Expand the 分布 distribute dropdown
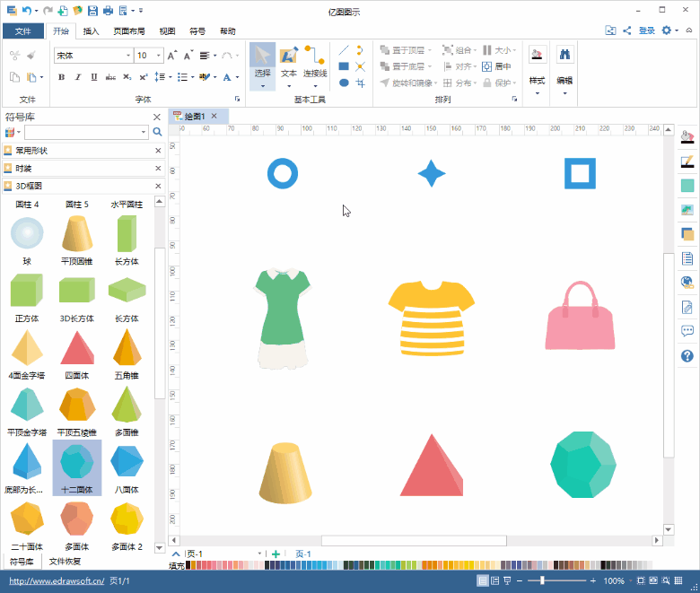 (x=475, y=83)
